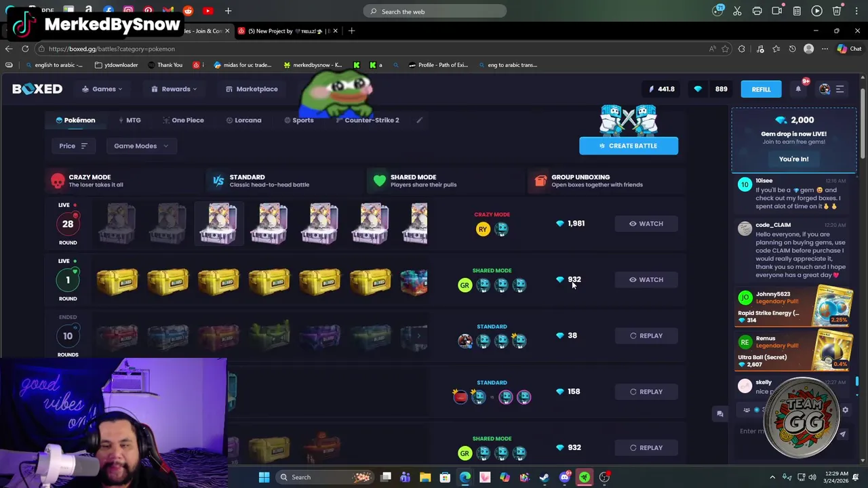
Task: Click the GR avatar in 932 live battle
Action: 465,285
